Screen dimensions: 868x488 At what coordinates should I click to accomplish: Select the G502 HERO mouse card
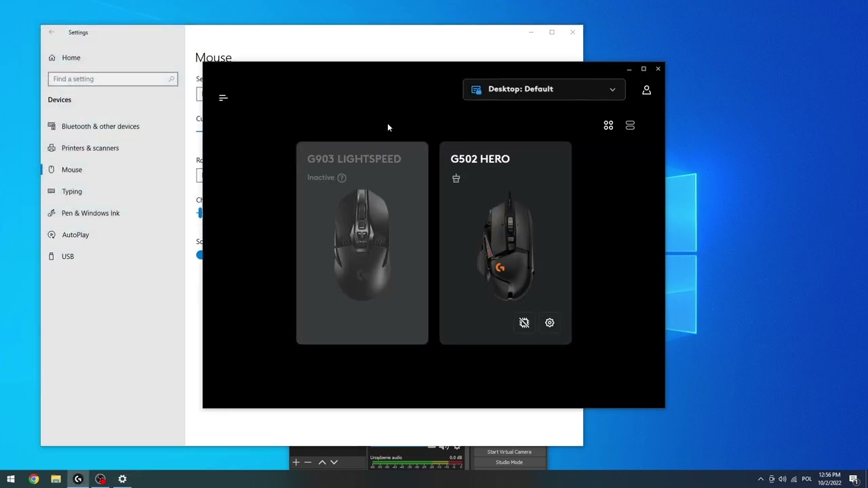[505, 243]
